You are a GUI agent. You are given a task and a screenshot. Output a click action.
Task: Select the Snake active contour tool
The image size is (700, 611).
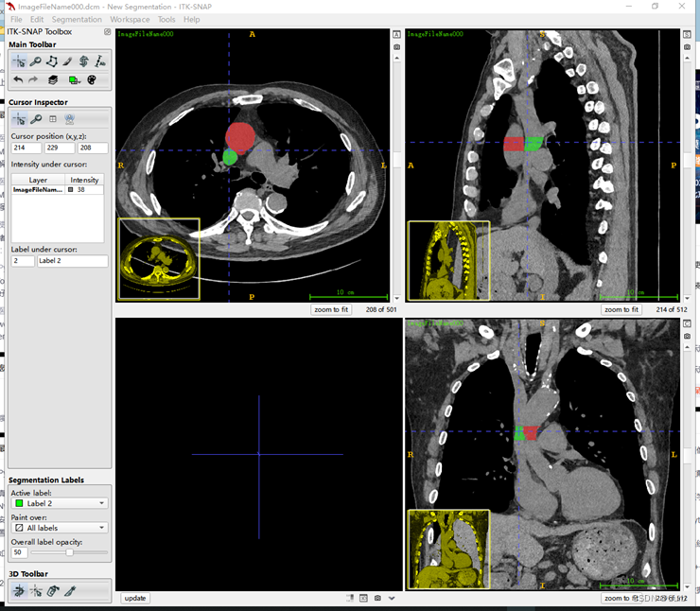coord(83,61)
